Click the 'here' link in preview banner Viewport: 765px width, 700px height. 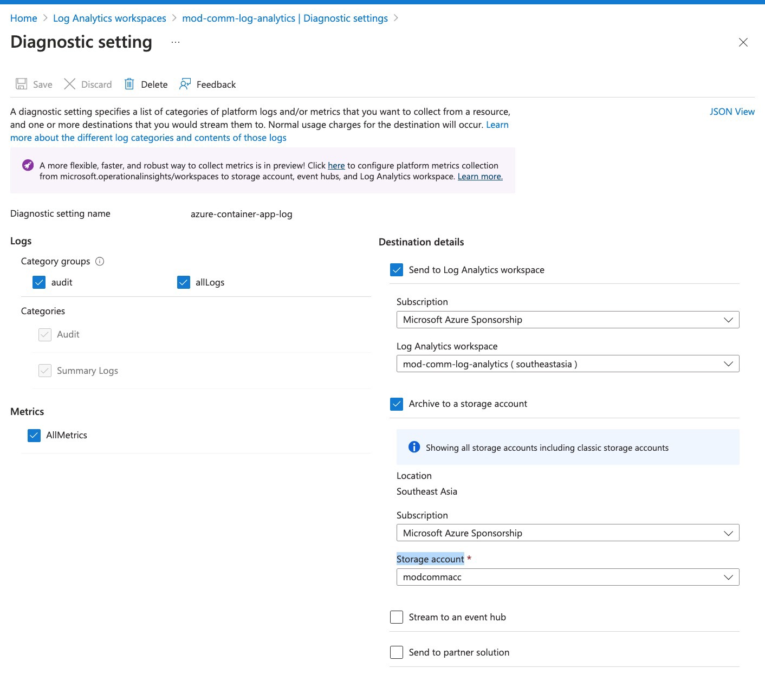336,165
